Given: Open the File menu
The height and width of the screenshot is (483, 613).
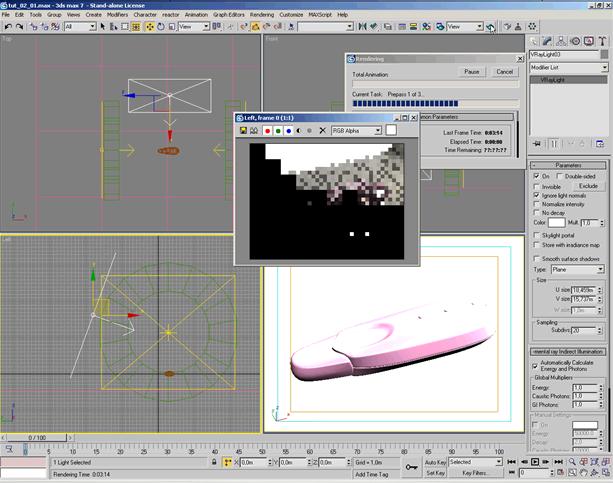Looking at the screenshot, I should click(6, 14).
